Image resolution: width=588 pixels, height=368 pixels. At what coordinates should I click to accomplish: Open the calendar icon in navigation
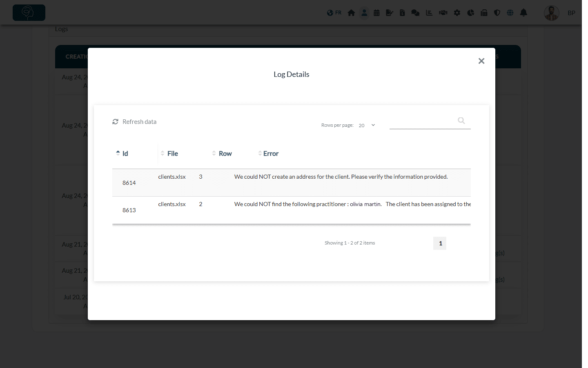376,13
